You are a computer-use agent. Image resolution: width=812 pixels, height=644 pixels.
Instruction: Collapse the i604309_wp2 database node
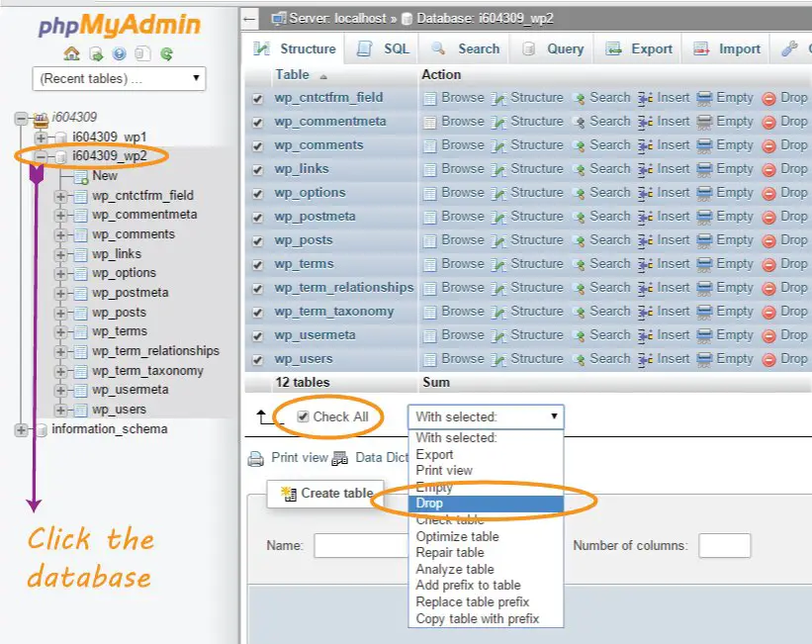pyautogui.click(x=41, y=156)
